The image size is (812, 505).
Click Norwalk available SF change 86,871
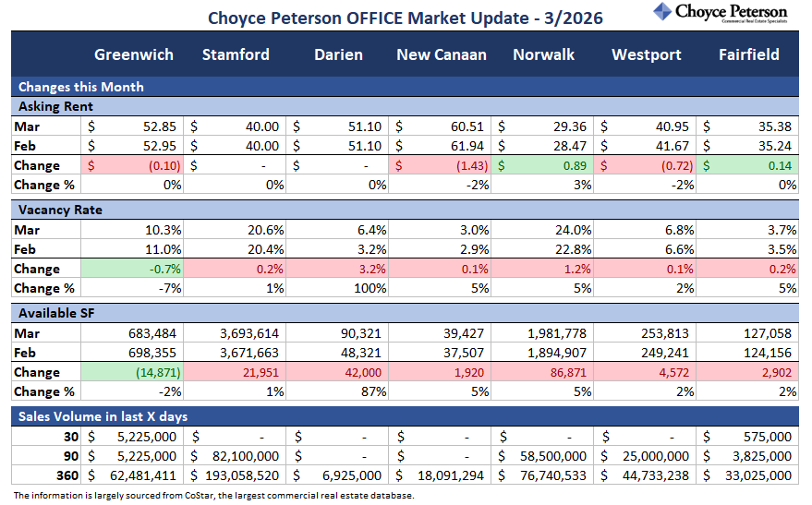[542, 373]
